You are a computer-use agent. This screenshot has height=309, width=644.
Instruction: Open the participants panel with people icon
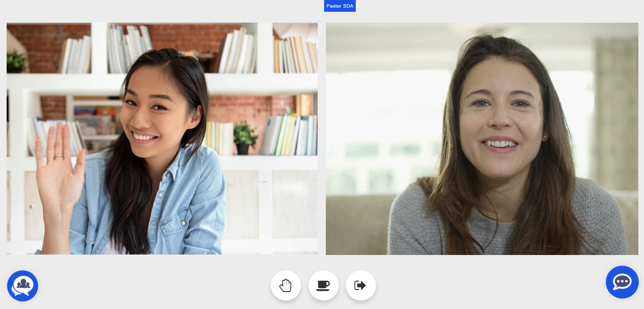23,285
